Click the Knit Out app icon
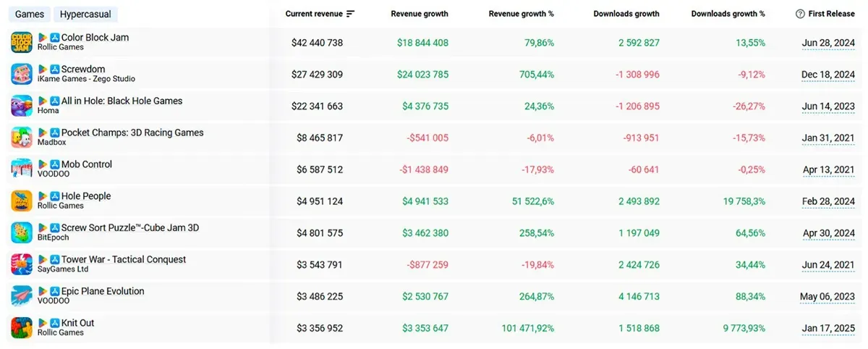 (22, 328)
